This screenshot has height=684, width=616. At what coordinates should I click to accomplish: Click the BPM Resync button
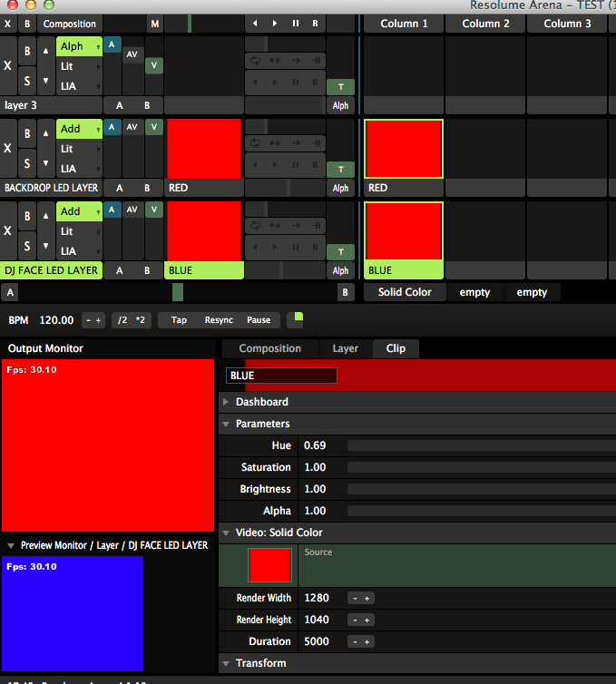tap(219, 320)
